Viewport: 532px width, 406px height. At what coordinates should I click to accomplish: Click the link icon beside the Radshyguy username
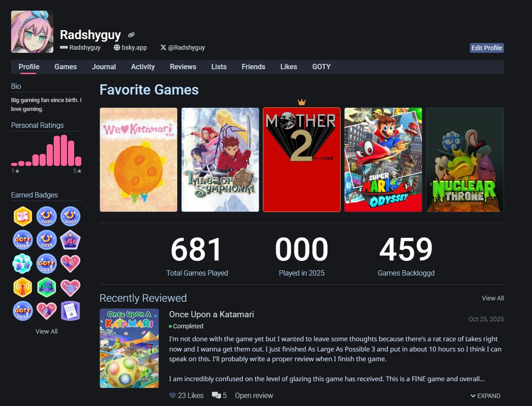point(131,35)
